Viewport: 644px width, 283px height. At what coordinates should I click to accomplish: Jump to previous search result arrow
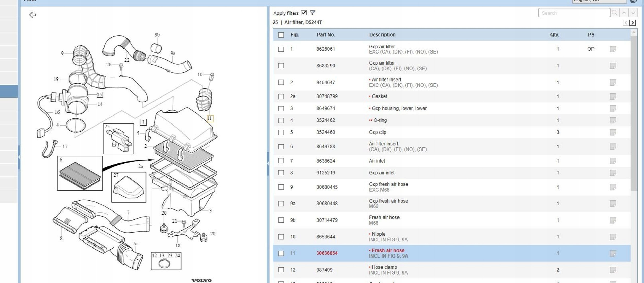pos(624,13)
